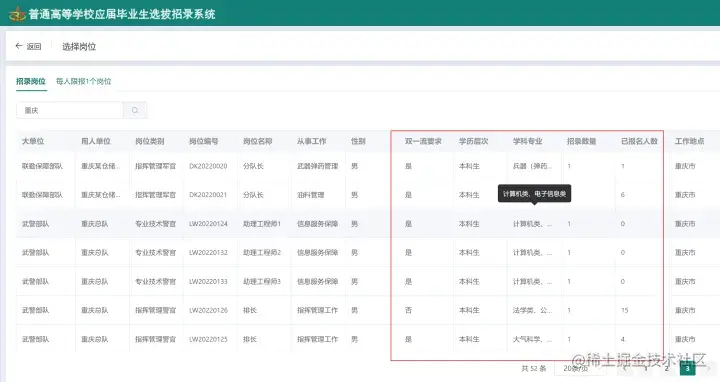Jump to pagination page 1

click(646, 368)
